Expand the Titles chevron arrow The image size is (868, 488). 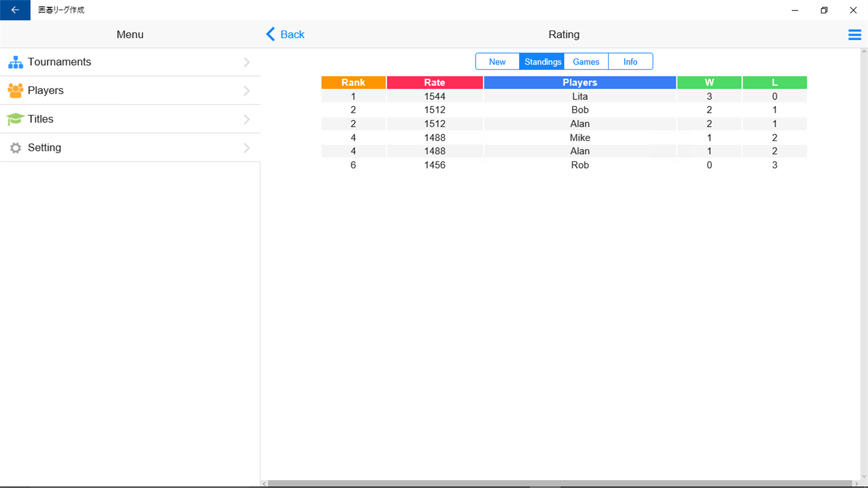tap(247, 119)
